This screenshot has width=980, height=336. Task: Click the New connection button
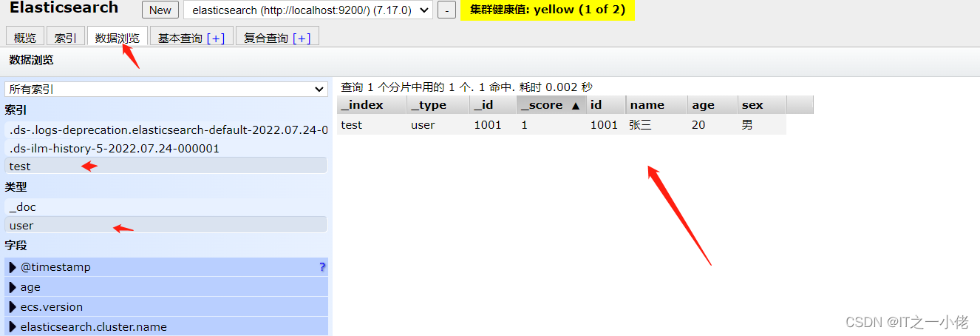click(x=160, y=10)
